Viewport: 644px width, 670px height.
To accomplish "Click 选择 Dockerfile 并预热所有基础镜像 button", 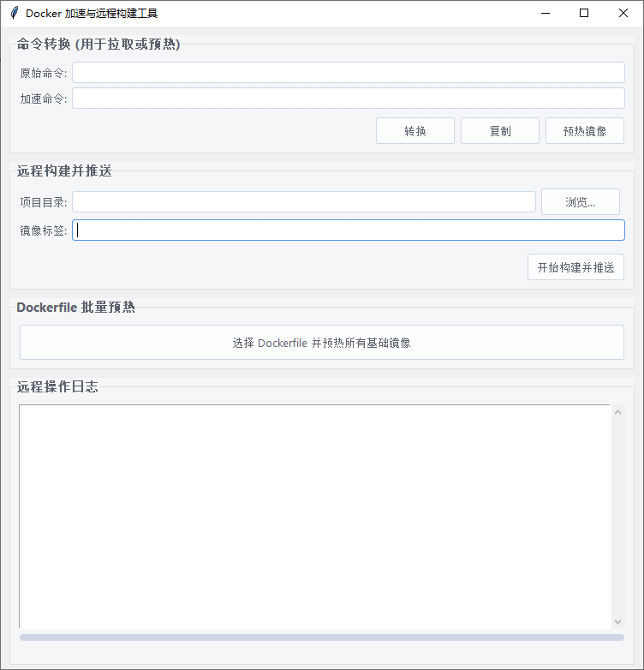I will pyautogui.click(x=322, y=342).
